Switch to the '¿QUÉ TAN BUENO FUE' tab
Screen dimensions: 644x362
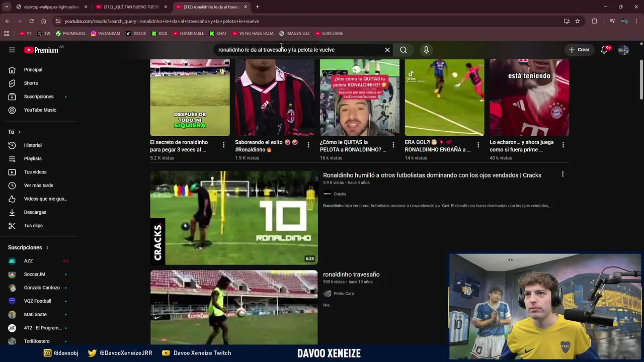tap(131, 7)
